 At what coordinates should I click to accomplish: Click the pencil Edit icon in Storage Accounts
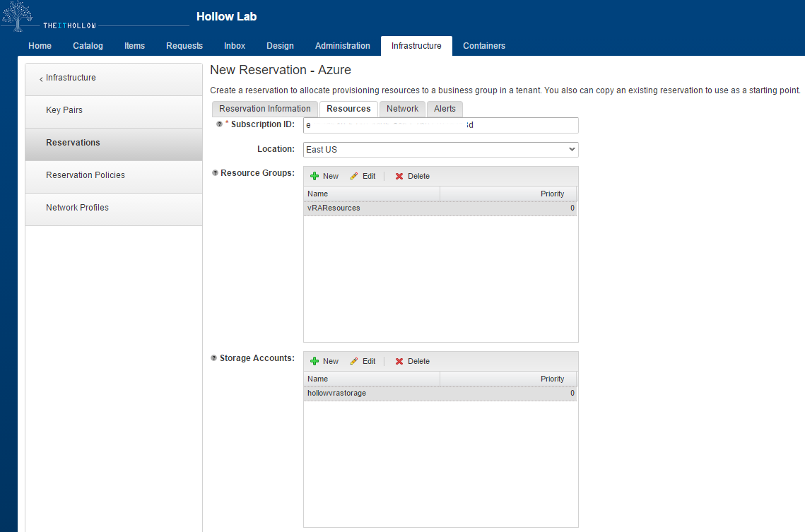click(354, 361)
